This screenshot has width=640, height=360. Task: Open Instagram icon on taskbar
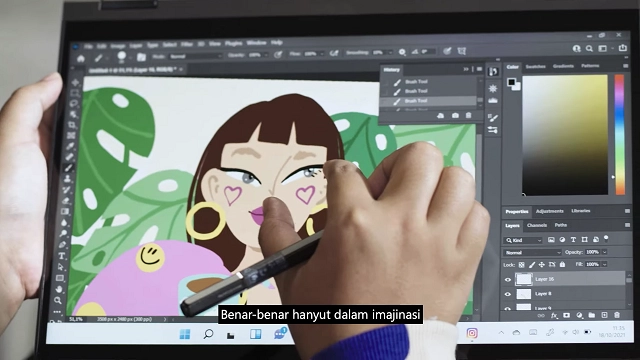(472, 333)
